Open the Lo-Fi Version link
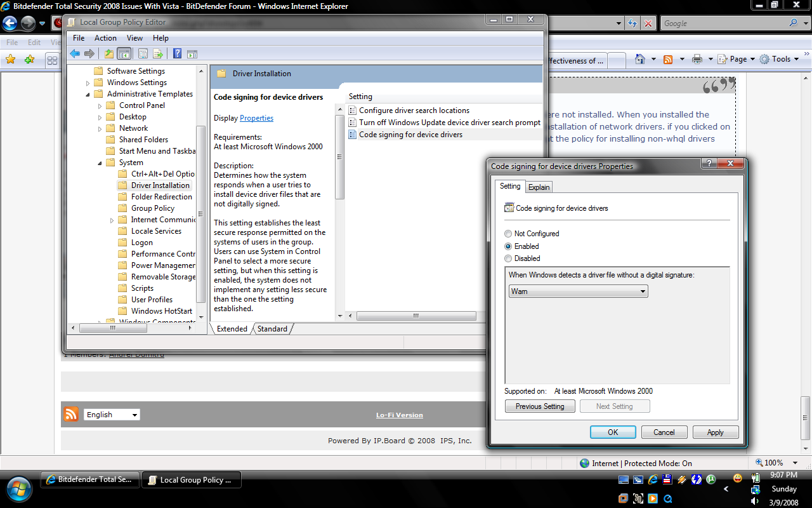The image size is (812, 508). point(399,415)
